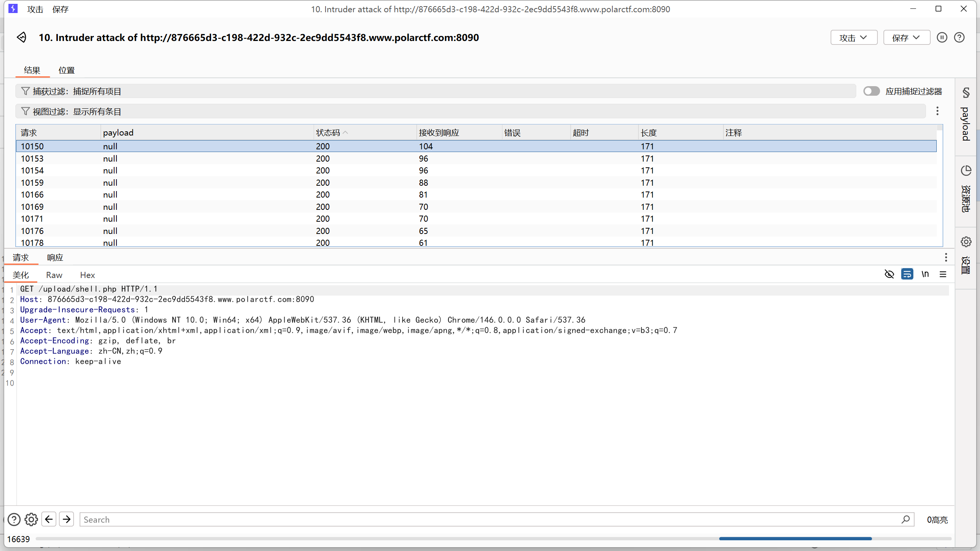Select the Hex view button
Image resolution: width=980 pixels, height=551 pixels.
[x=87, y=275]
